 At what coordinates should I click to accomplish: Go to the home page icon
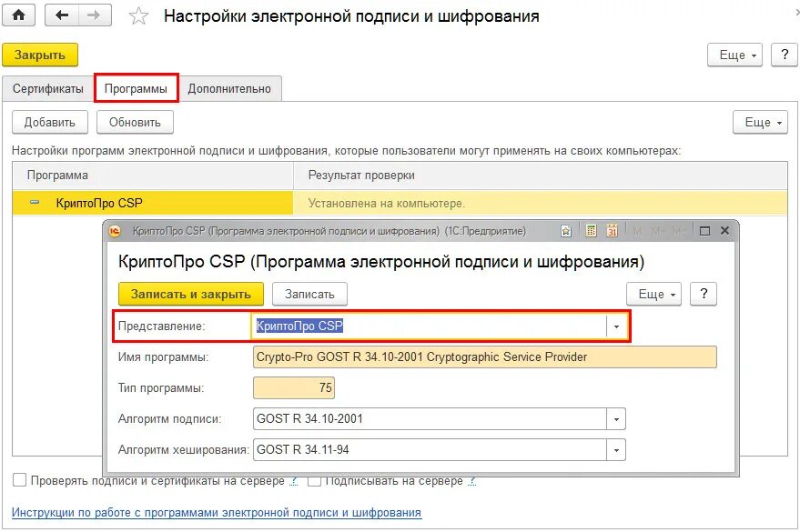(19, 15)
